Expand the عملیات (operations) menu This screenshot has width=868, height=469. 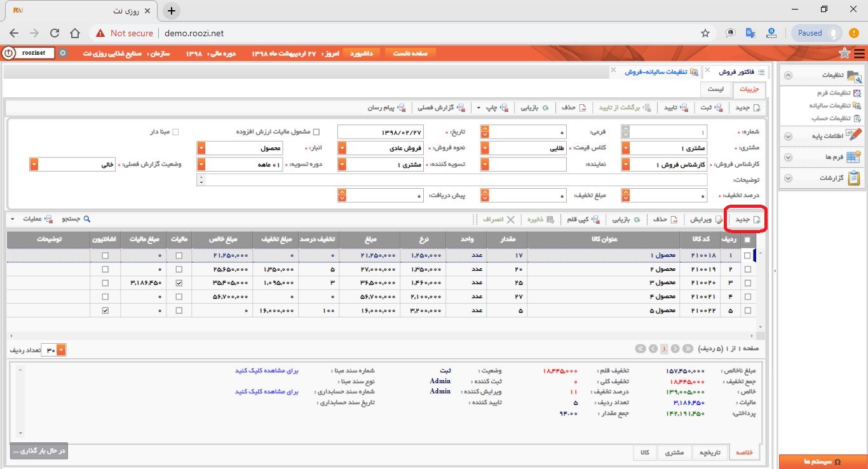[x=32, y=219]
